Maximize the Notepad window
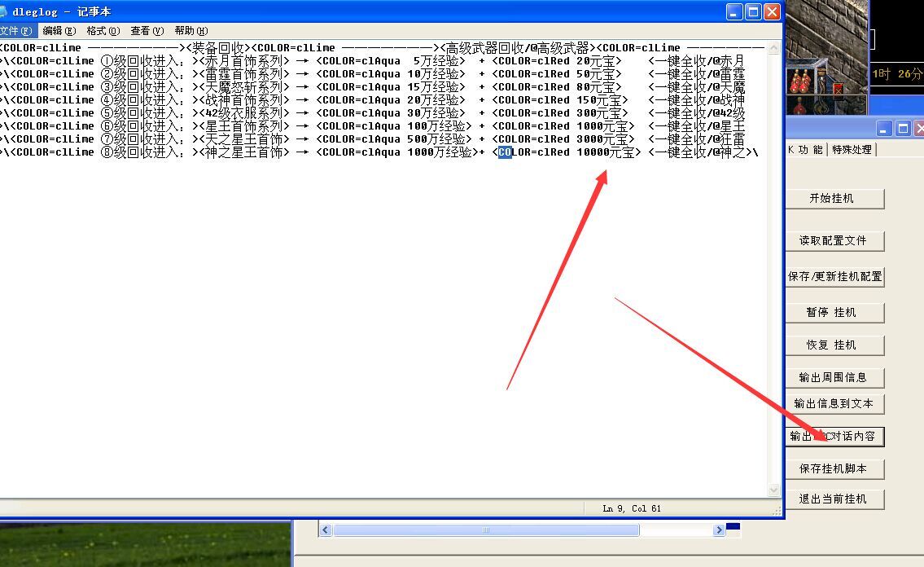Screen dimensions: 924x567 (x=753, y=12)
